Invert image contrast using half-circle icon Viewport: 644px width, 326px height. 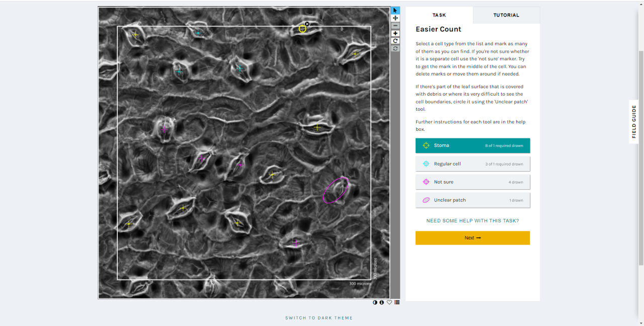375,302
